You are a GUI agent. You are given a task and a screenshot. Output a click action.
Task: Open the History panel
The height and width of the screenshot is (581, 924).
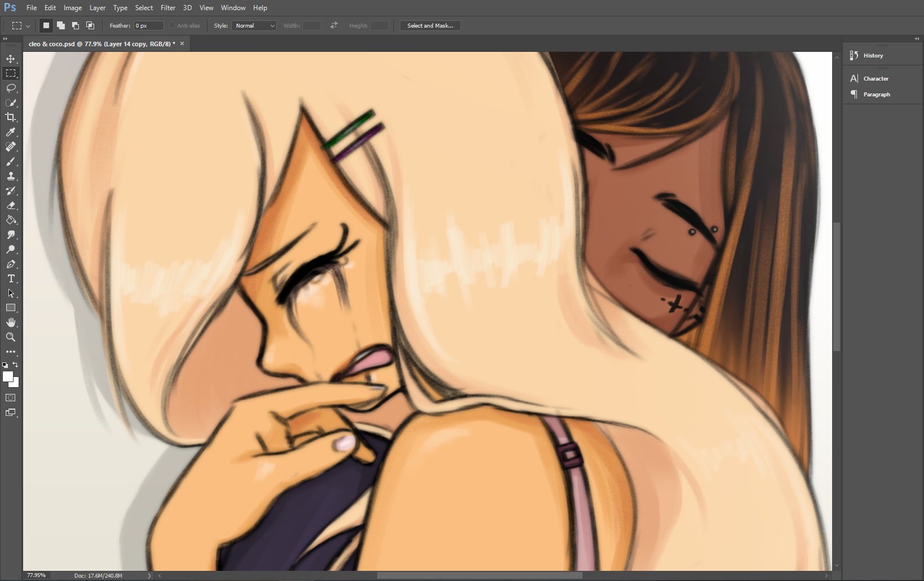[873, 55]
